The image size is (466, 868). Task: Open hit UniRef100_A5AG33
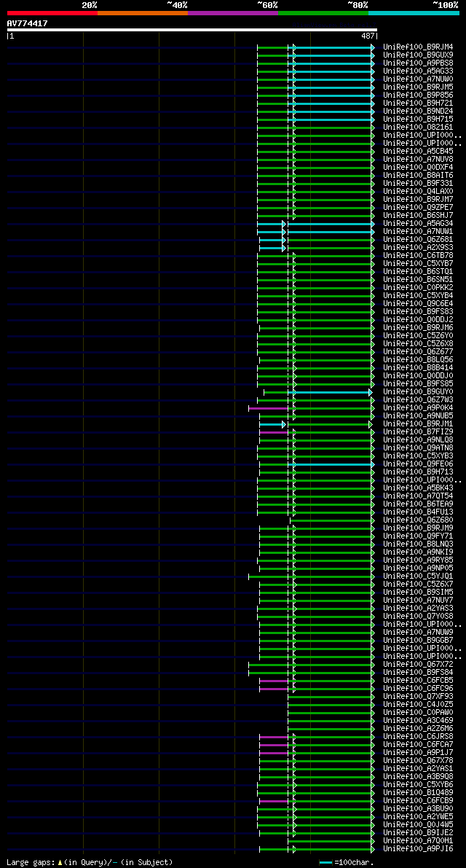pos(418,71)
